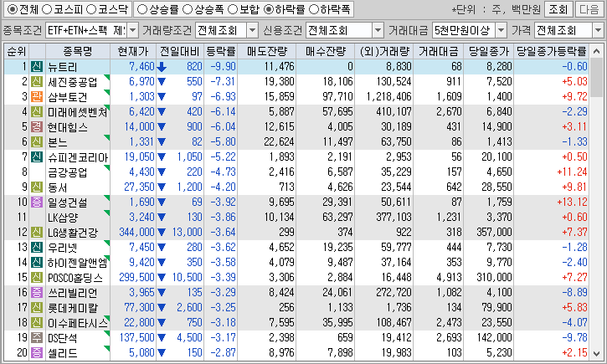
Task: Click the 경 badge icon for 현대힘스
Action: coord(37,127)
